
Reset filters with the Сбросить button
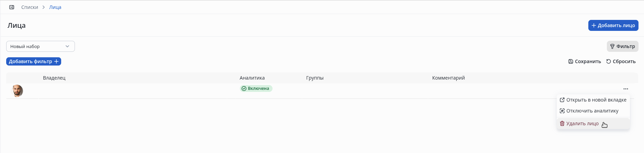click(621, 61)
